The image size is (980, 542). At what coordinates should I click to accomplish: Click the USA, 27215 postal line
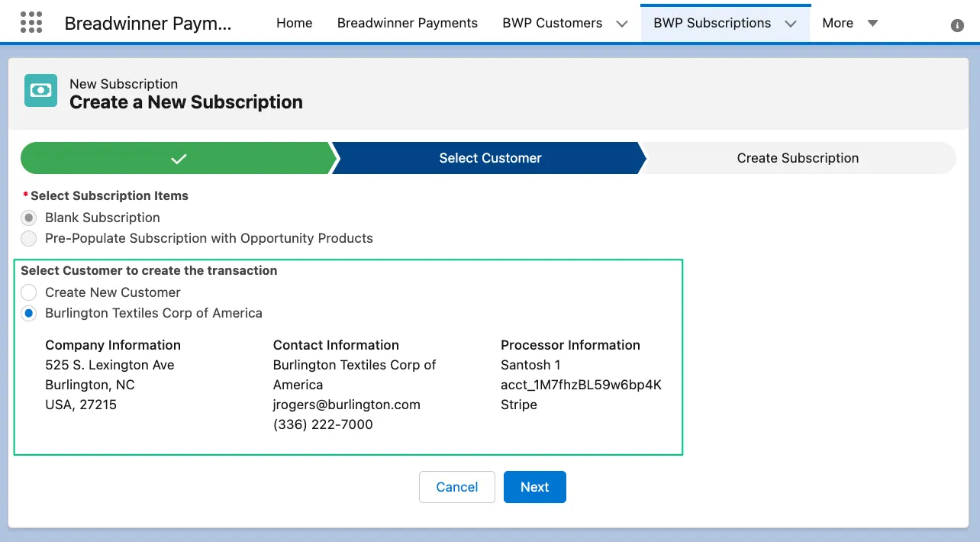81,405
